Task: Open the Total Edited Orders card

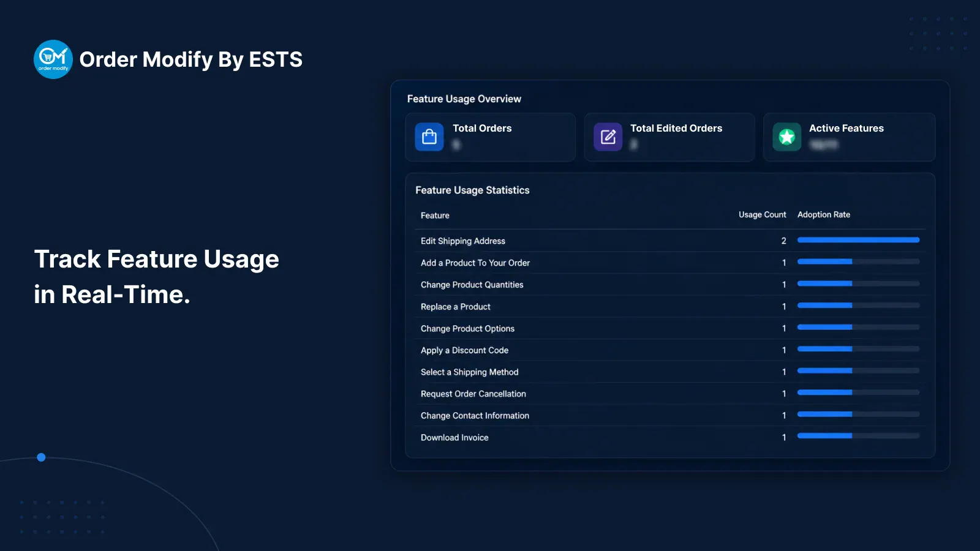Action: (x=669, y=137)
